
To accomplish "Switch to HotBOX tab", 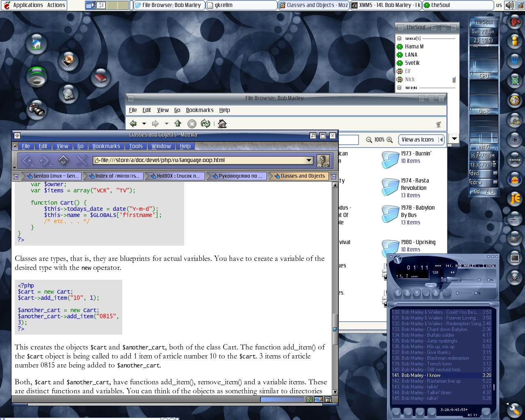I will pyautogui.click(x=174, y=176).
